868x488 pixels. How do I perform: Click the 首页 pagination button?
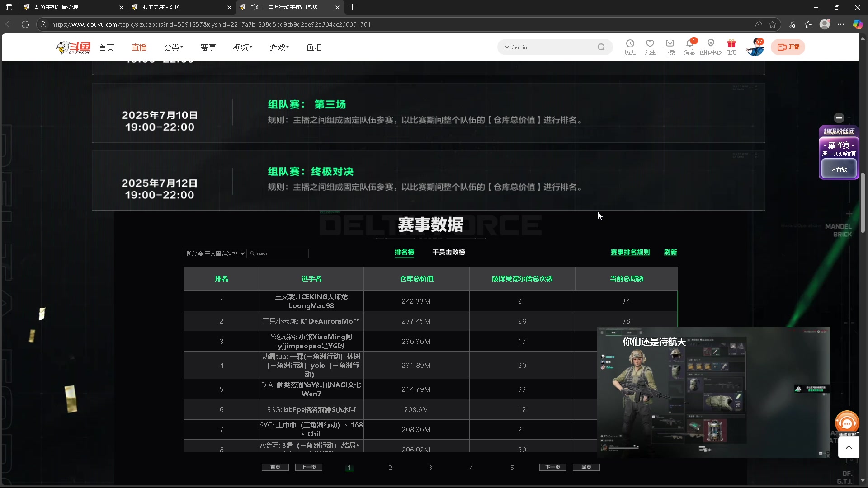point(275,467)
